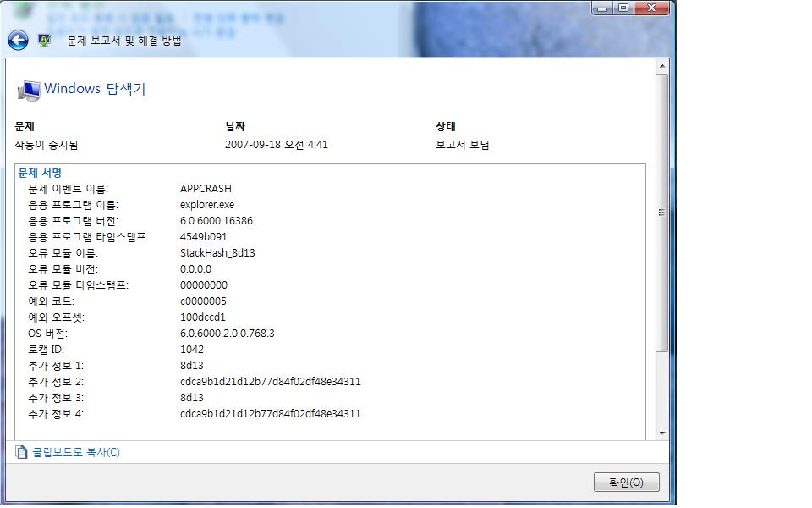This screenshot has height=508, width=812.
Task: Click the clipboard copy icon
Action: point(21,452)
